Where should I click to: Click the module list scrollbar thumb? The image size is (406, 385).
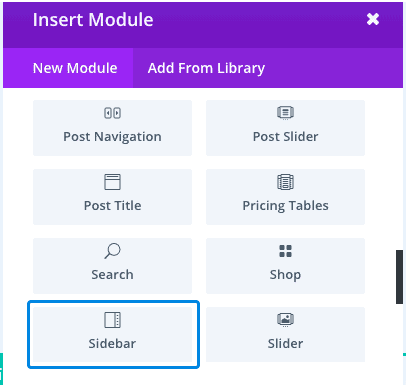399,277
